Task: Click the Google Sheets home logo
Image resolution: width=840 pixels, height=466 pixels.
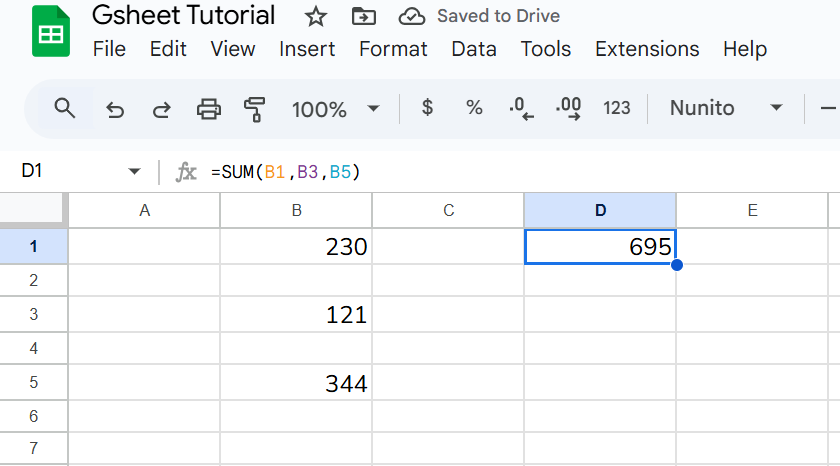Action: [x=50, y=32]
